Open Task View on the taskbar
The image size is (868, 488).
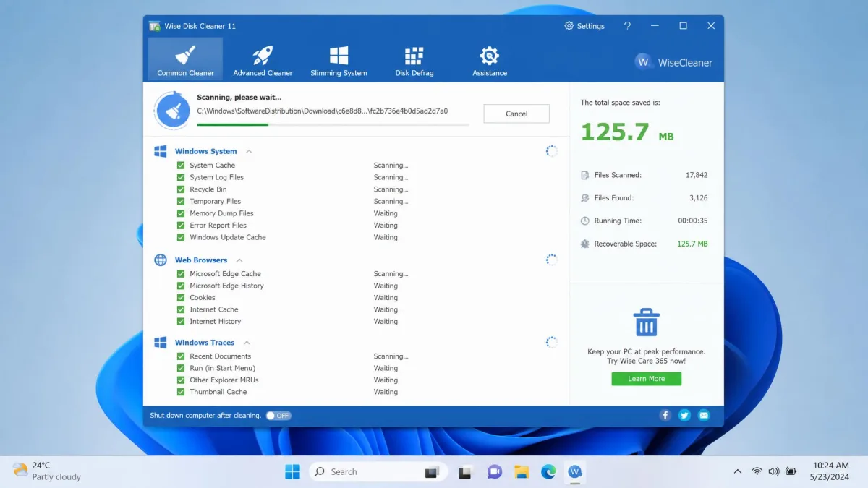tap(466, 472)
